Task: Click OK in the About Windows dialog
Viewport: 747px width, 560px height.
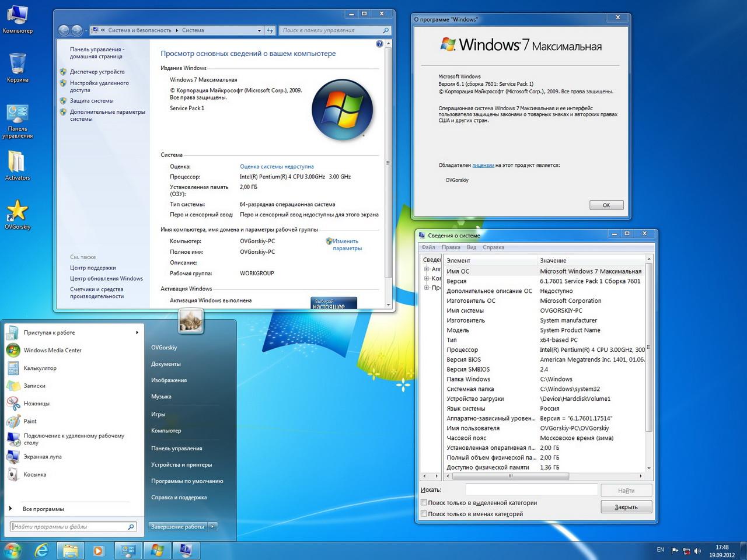Action: click(x=606, y=205)
